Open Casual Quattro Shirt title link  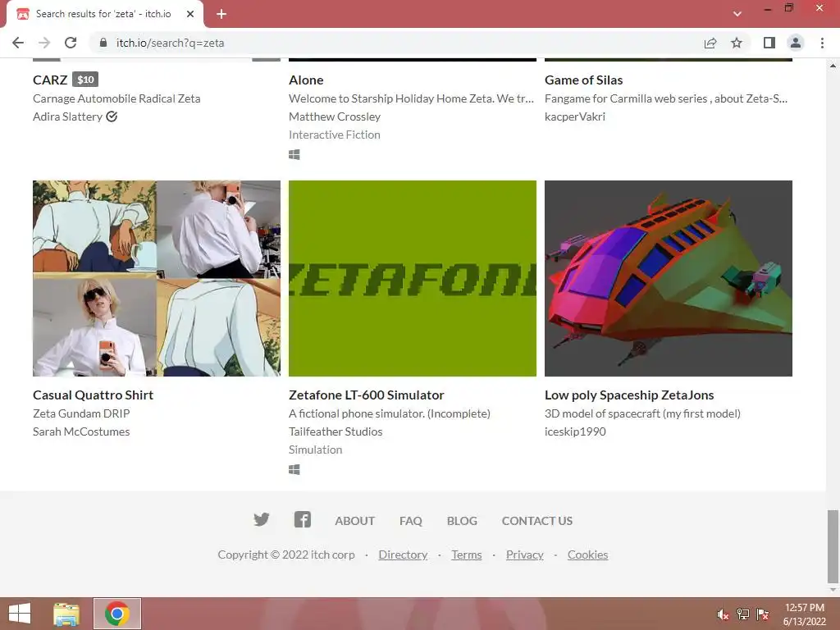(93, 395)
